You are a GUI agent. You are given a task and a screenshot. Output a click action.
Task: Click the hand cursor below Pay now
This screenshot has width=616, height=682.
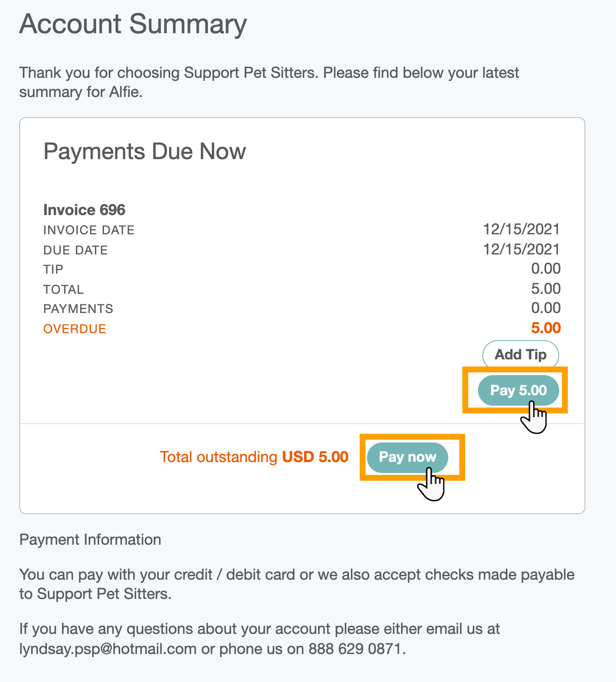coord(431,484)
